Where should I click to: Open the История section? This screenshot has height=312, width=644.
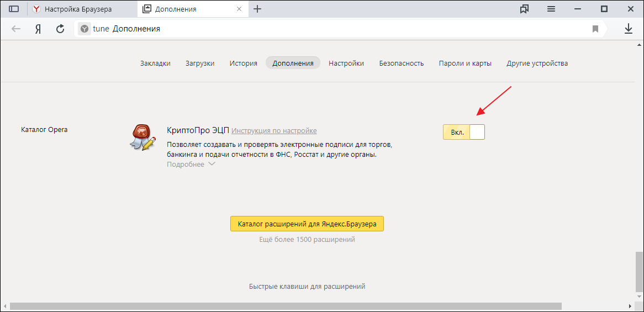pos(244,63)
